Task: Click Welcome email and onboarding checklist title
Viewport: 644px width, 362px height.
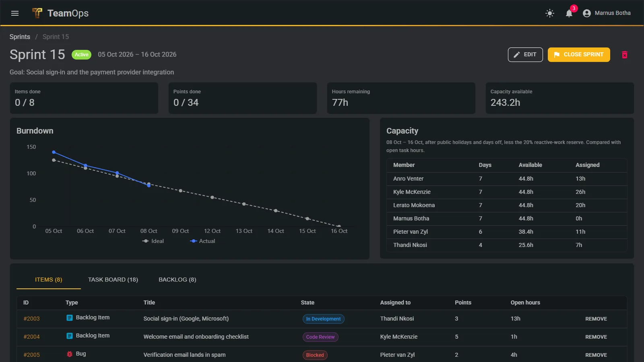Action: (x=196, y=337)
